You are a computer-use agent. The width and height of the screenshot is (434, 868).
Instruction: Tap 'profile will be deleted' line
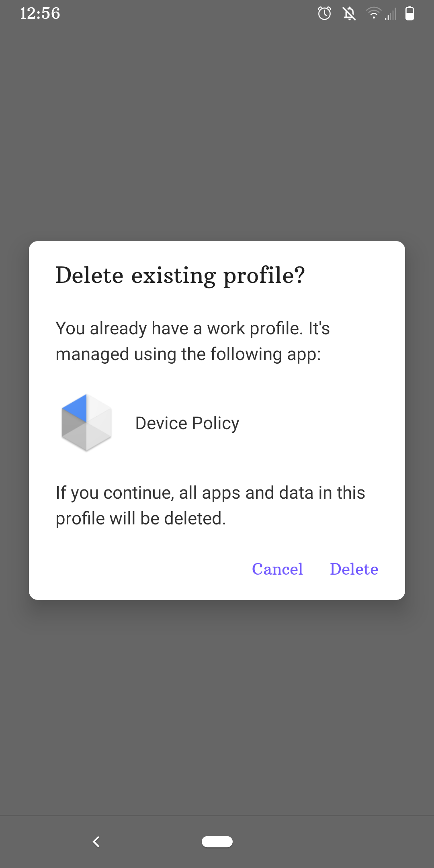coord(141,518)
